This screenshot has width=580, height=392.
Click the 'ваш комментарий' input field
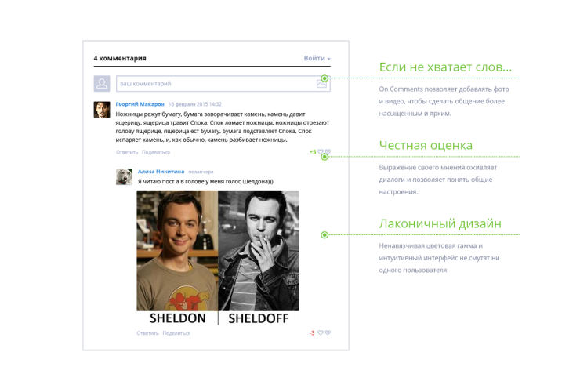click(x=215, y=83)
